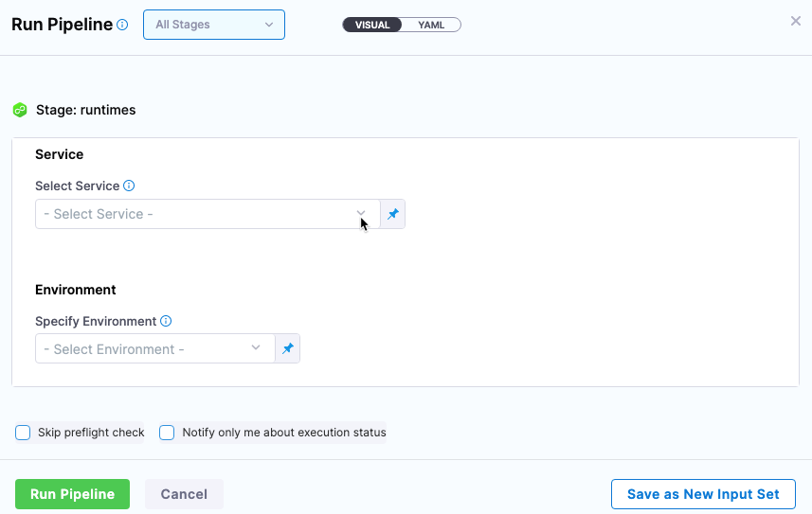Click the Select Service placeholder field
This screenshot has height=514, width=812.
(189, 214)
